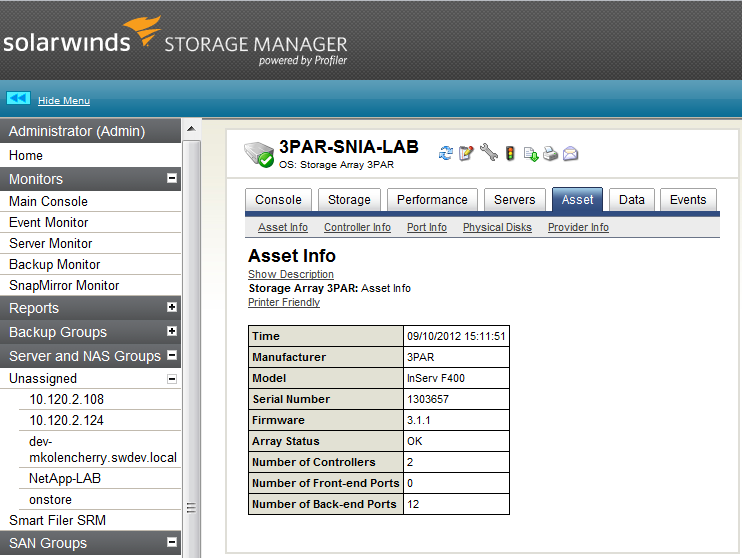Open the wrench configuration icon
Viewport: 742px width, 558px height.
(489, 153)
